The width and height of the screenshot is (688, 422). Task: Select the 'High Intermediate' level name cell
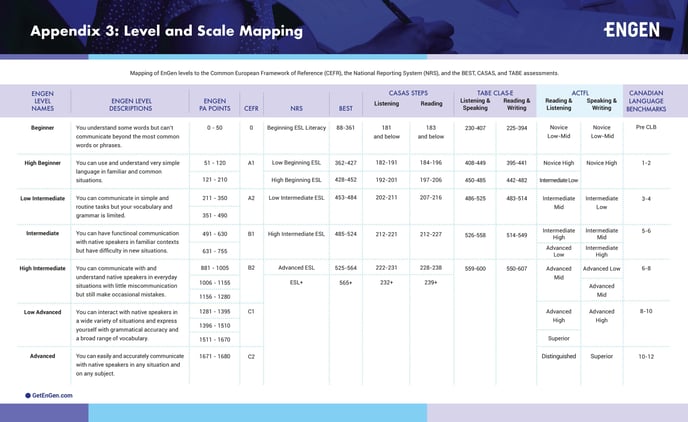(x=43, y=268)
